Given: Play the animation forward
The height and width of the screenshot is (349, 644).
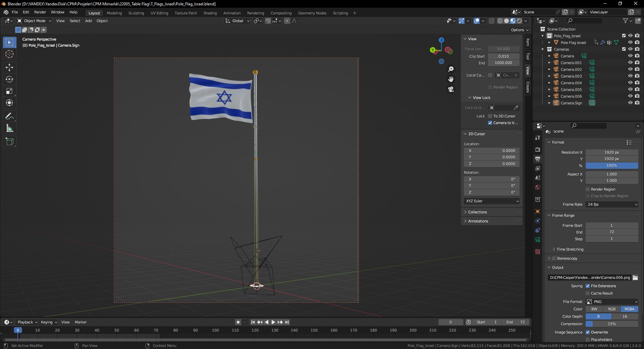Looking at the screenshot, I should pos(273,322).
